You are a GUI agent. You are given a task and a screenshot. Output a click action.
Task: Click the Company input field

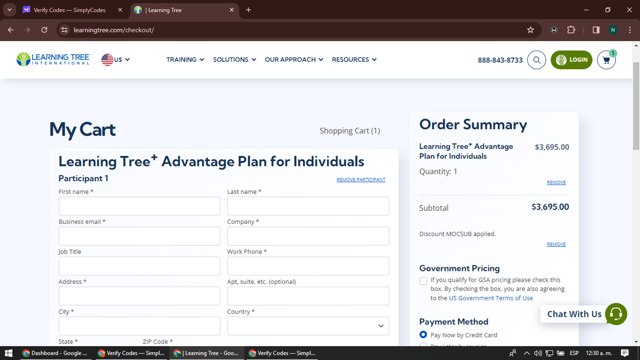(308, 236)
